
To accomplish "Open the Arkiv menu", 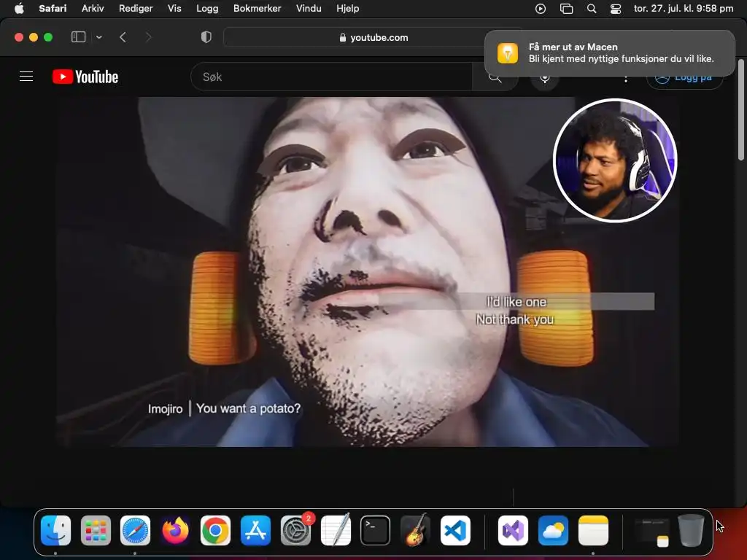I will [x=93, y=9].
